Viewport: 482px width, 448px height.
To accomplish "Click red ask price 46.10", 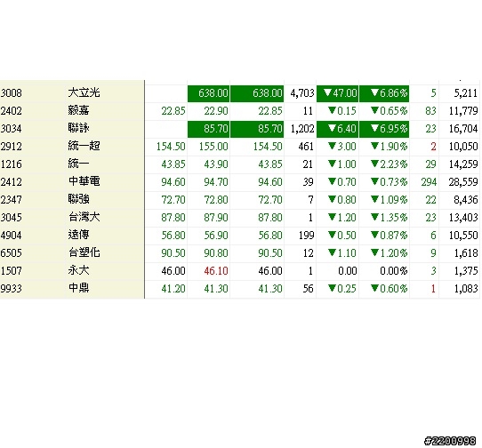I will coord(216,271).
